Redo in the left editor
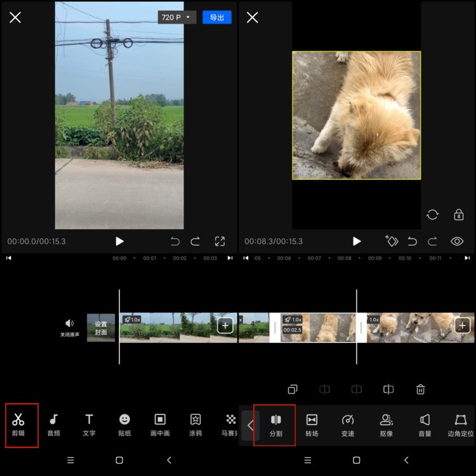476x476 pixels. (x=195, y=241)
